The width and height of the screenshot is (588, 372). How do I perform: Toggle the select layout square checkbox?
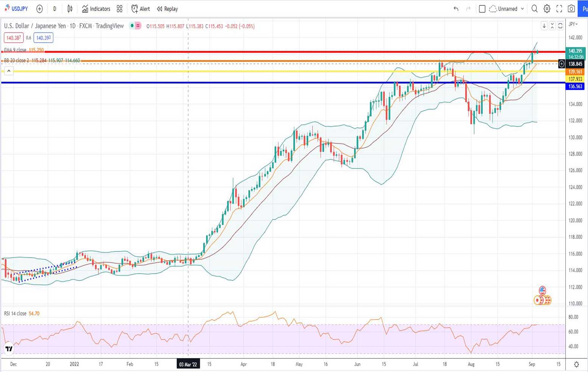point(482,9)
